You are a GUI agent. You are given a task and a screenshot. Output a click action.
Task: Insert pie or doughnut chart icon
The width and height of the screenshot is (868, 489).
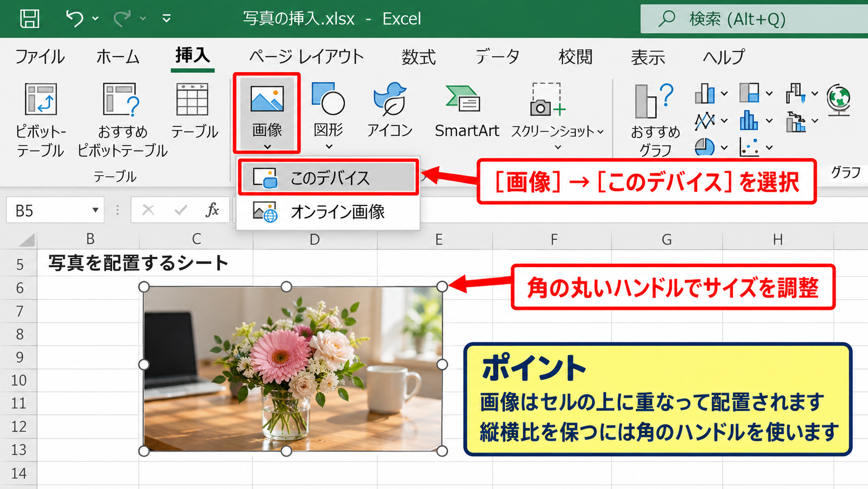pos(704,147)
